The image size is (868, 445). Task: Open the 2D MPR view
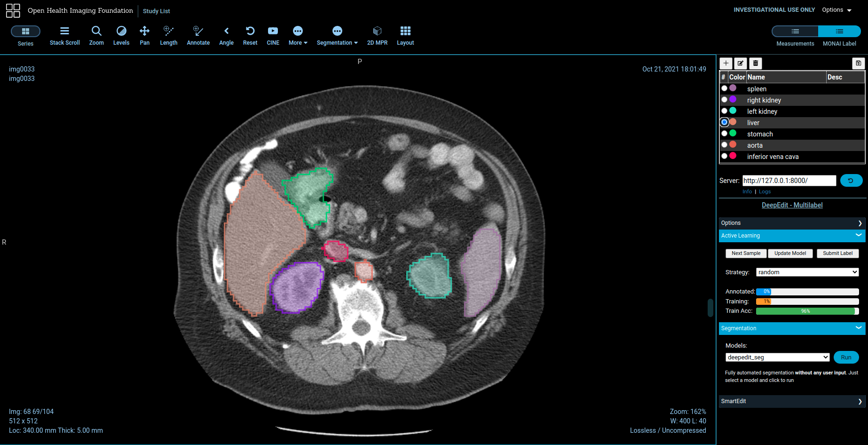[377, 36]
